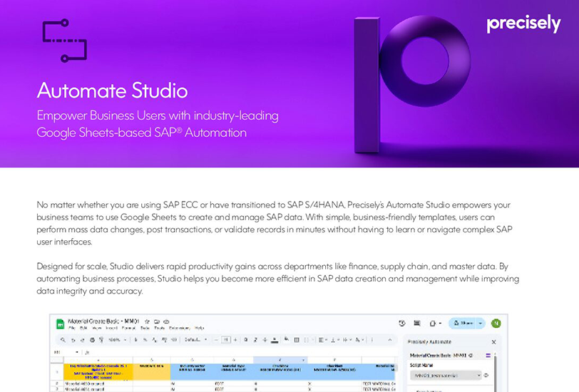Click the Google Sheets logo icon
The width and height of the screenshot is (579, 392).
[x=60, y=324]
